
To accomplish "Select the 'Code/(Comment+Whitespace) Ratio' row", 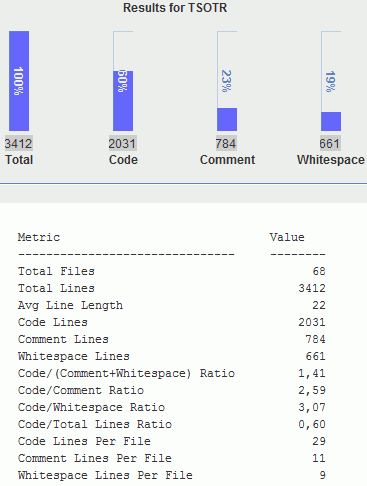I will 172,373.
